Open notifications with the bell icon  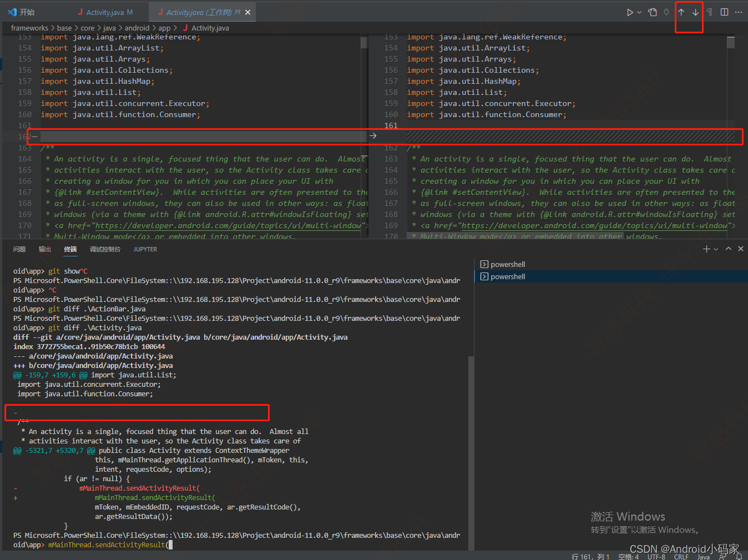pyautogui.click(x=739, y=556)
